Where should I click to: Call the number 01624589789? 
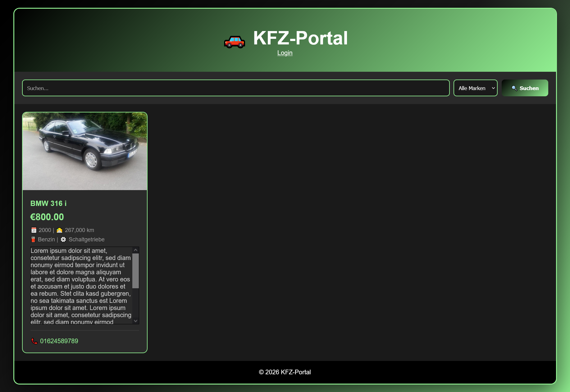(59, 341)
